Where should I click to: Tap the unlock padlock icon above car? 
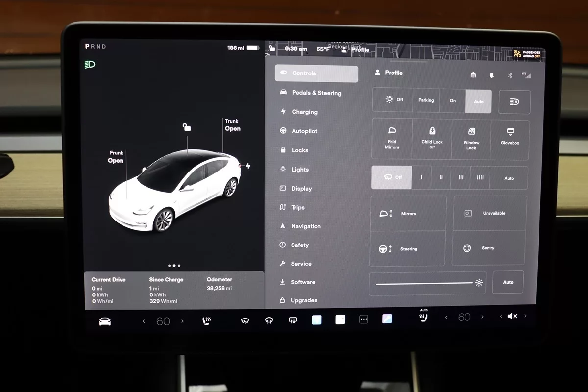pyautogui.click(x=187, y=127)
